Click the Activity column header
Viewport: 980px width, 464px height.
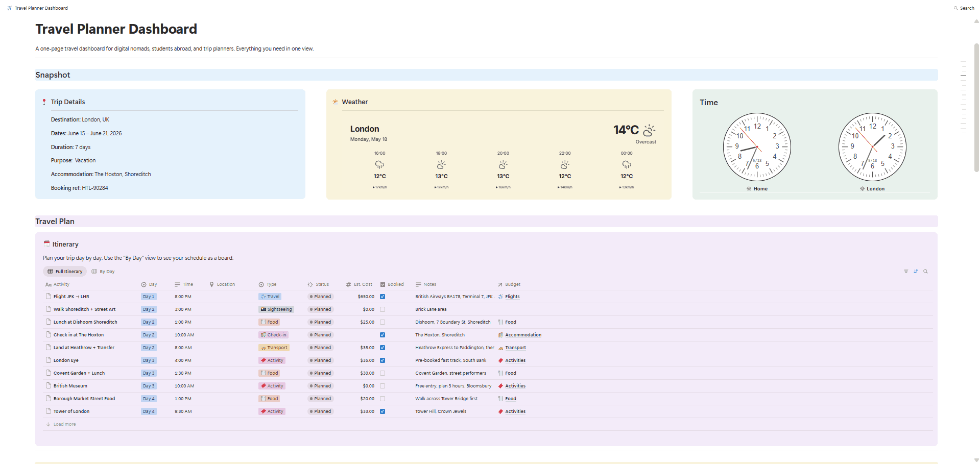pyautogui.click(x=57, y=284)
